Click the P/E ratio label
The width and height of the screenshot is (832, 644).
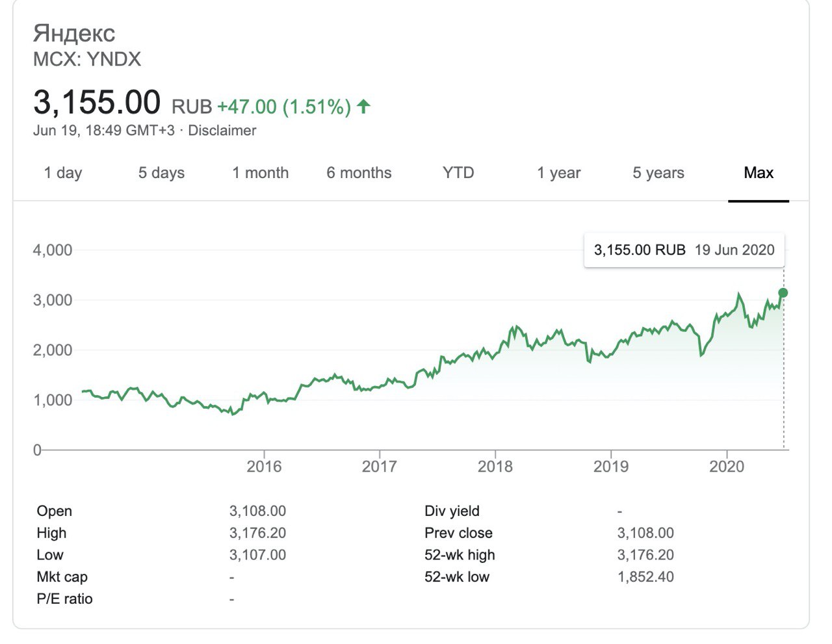tap(64, 599)
